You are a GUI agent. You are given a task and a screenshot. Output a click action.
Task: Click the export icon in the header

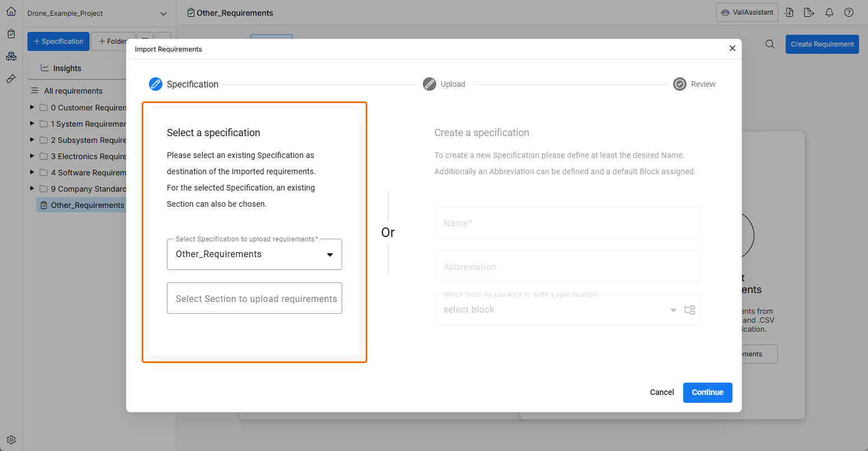click(x=809, y=12)
